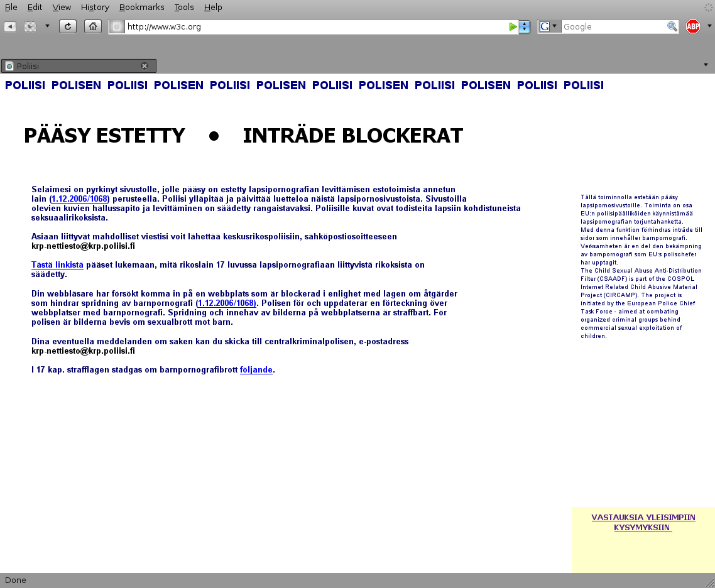Go to the Home page
715x588 pixels.
[93, 26]
